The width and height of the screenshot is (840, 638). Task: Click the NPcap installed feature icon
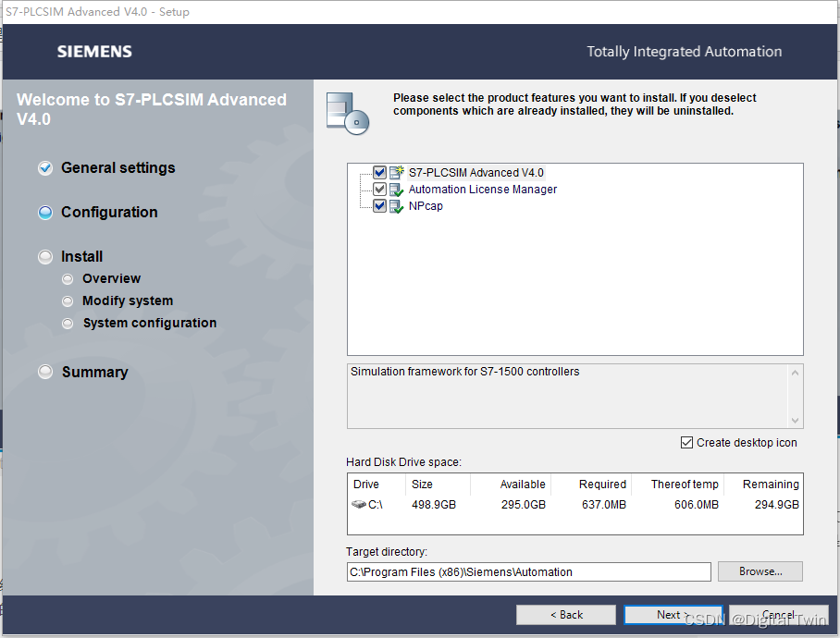click(397, 206)
